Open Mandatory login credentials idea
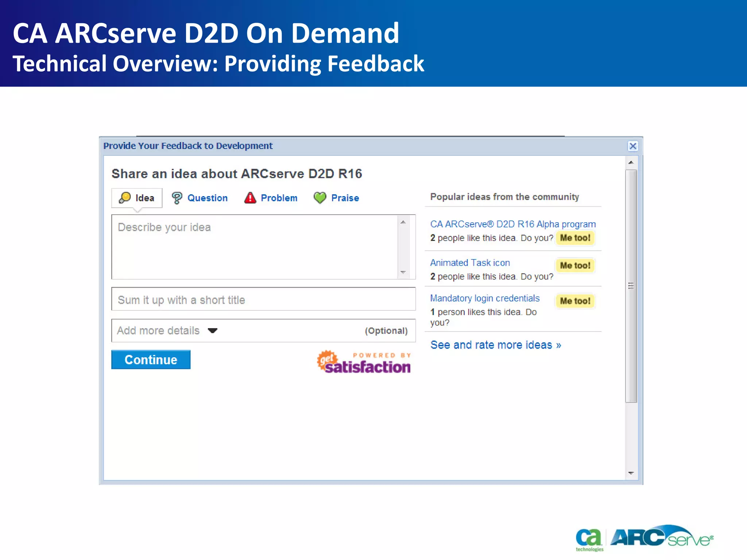Screen dimensions: 747x560 (x=485, y=298)
